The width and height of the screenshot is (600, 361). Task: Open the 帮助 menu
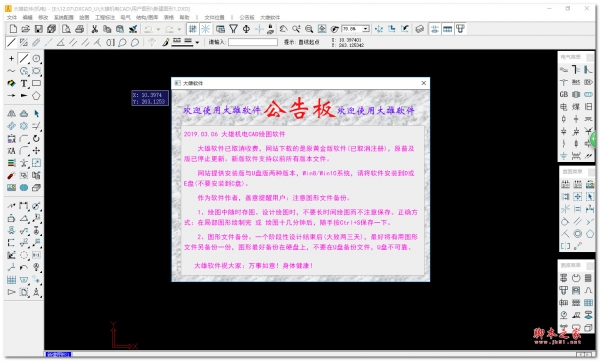(184, 18)
